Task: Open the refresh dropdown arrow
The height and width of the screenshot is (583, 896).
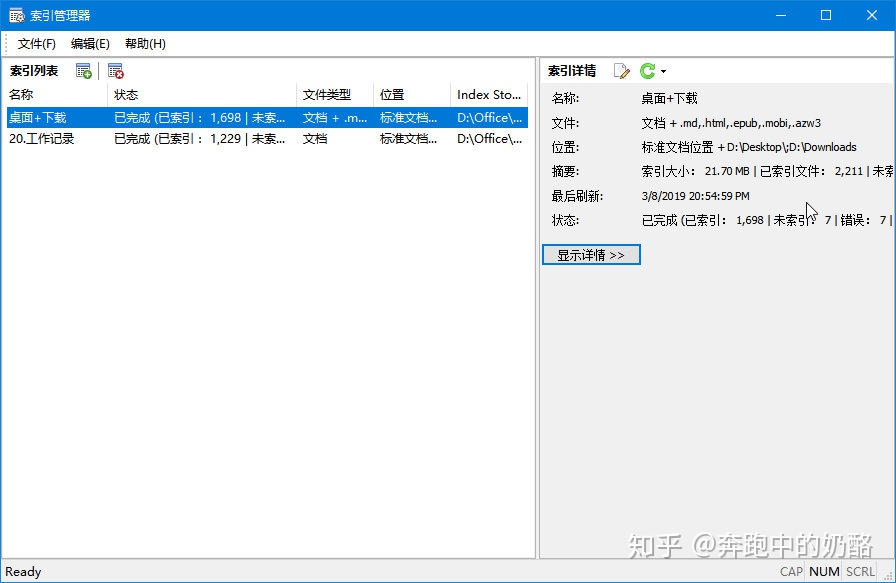Action: point(663,71)
